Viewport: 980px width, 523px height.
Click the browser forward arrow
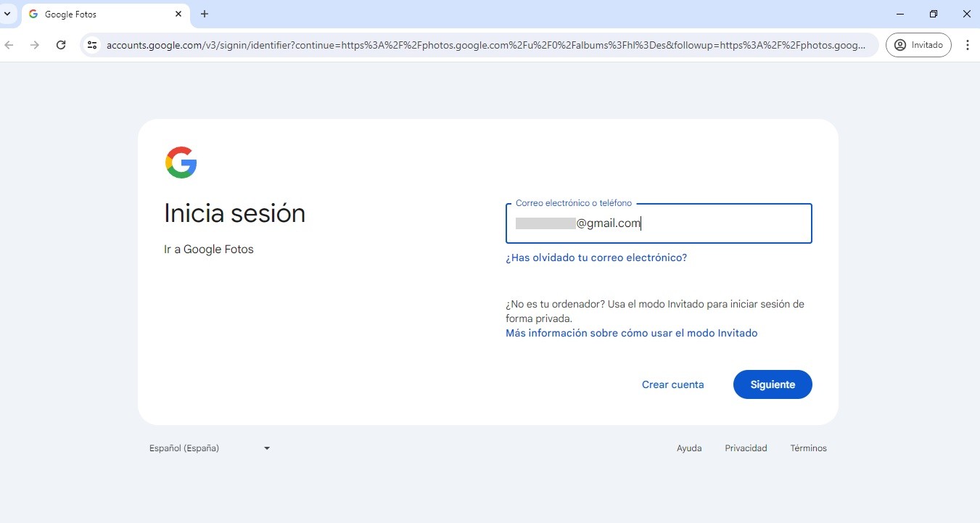(35, 45)
